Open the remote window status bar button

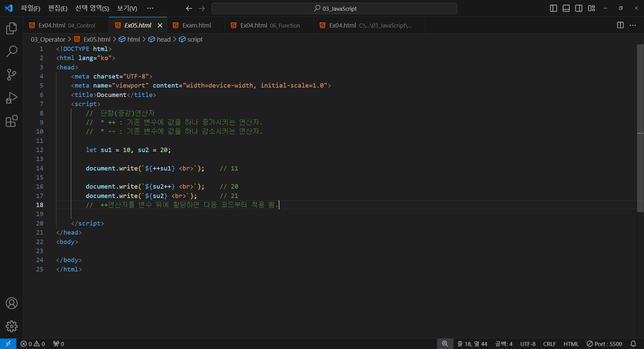tap(8, 344)
